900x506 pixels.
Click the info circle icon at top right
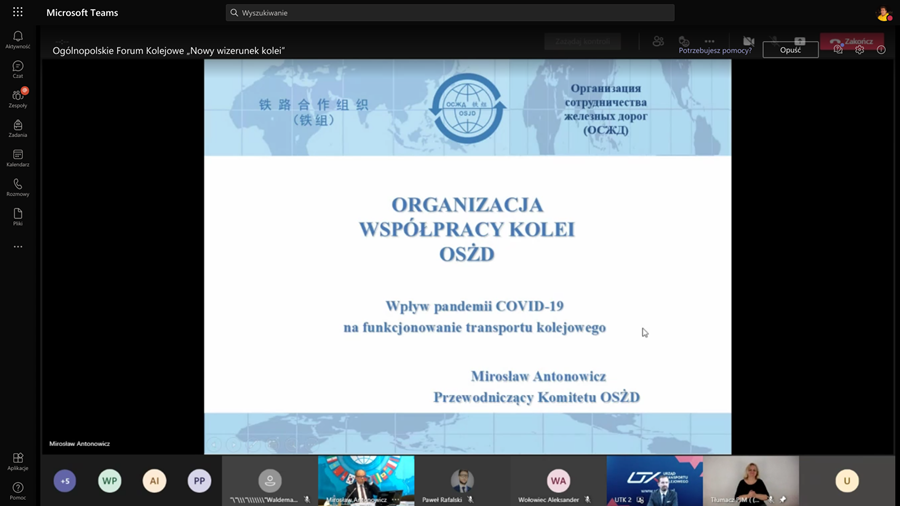pyautogui.click(x=881, y=50)
